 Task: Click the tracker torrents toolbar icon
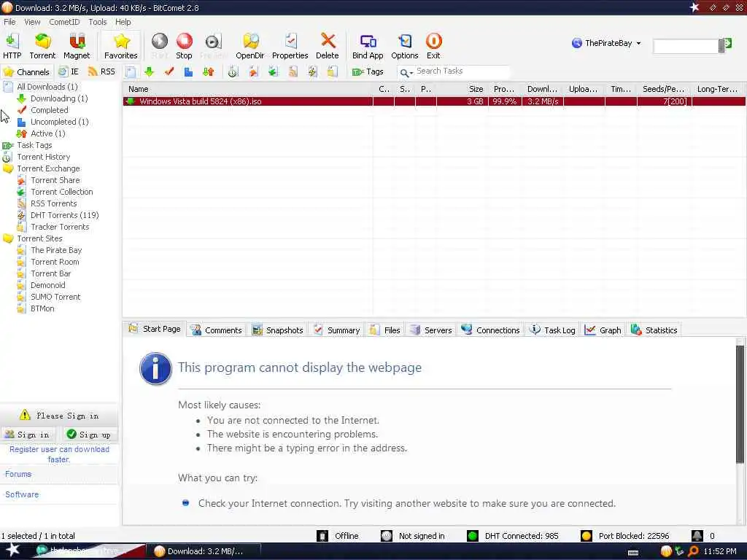(x=332, y=72)
